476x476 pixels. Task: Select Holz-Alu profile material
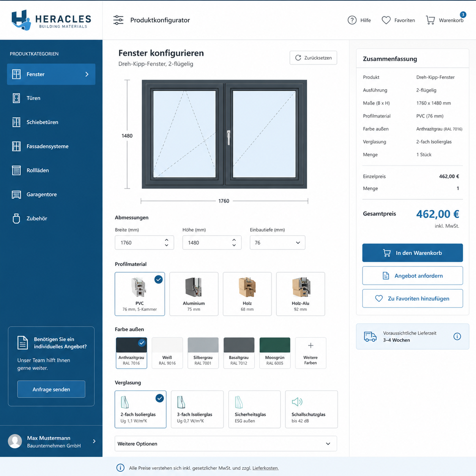(x=301, y=294)
